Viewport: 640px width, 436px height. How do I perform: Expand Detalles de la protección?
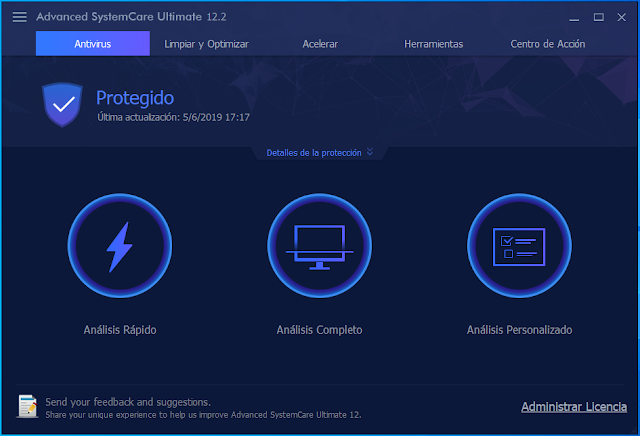[320, 153]
